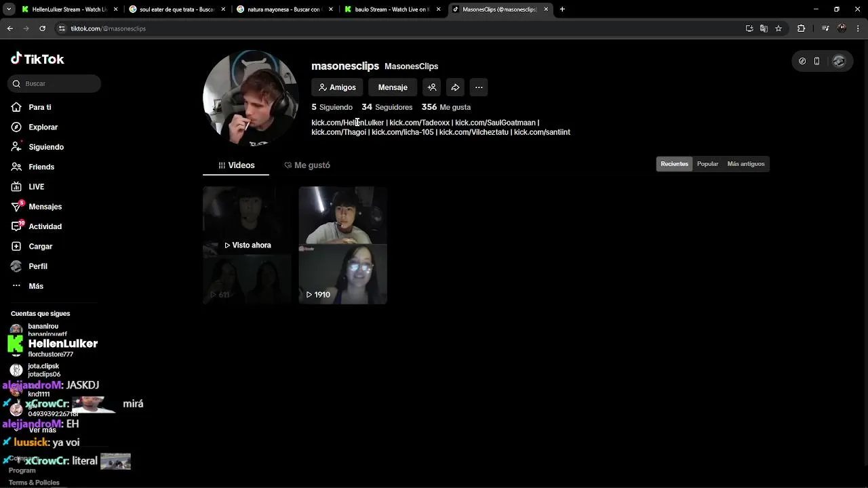
Task: Open the Chrome three-dot menu
Action: pyautogui.click(x=859, y=28)
